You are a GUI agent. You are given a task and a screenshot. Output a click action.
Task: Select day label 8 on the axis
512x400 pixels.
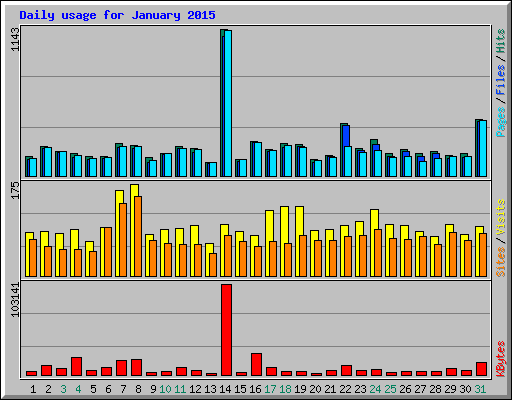tap(138, 389)
